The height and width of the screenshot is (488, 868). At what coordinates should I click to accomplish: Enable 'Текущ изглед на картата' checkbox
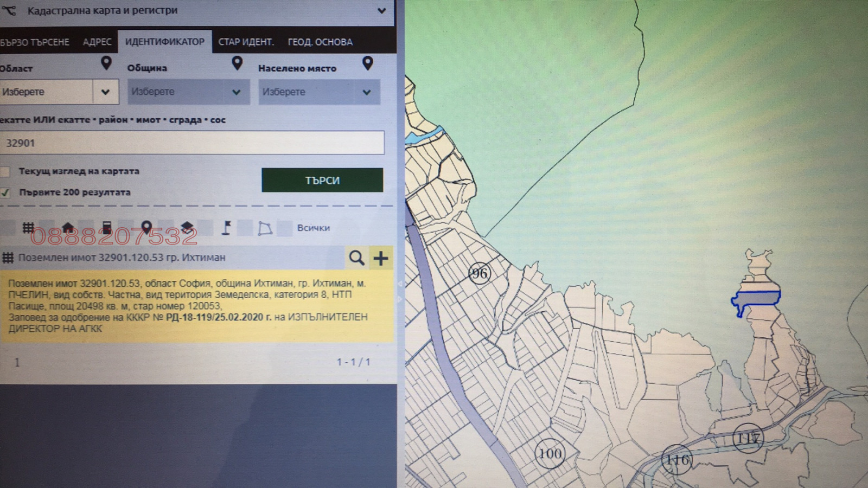(5, 171)
